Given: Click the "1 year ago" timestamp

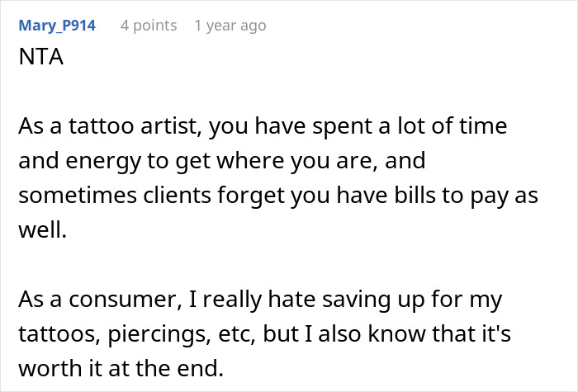Looking at the screenshot, I should tap(230, 26).
